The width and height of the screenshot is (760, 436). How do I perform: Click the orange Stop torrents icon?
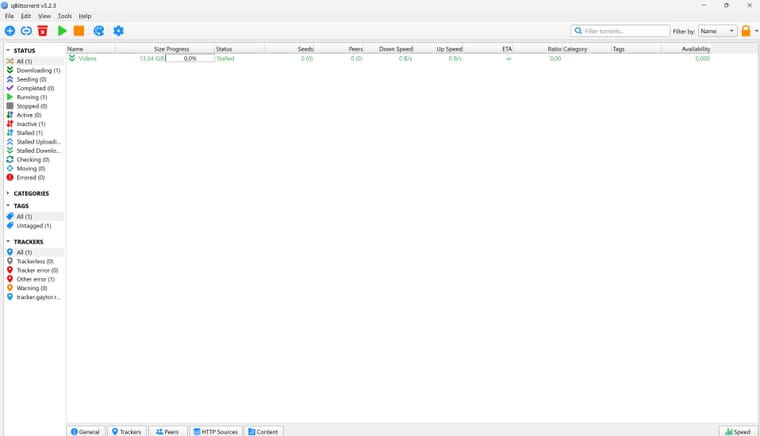click(79, 31)
